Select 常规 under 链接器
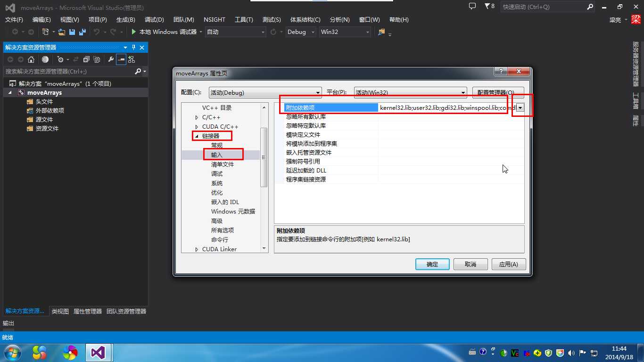644x362 pixels. click(217, 146)
